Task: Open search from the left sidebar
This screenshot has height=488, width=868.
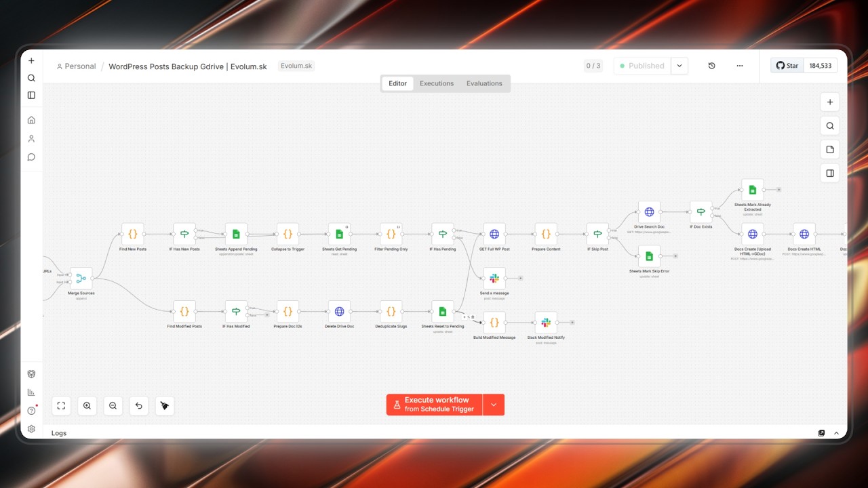Action: click(x=31, y=78)
